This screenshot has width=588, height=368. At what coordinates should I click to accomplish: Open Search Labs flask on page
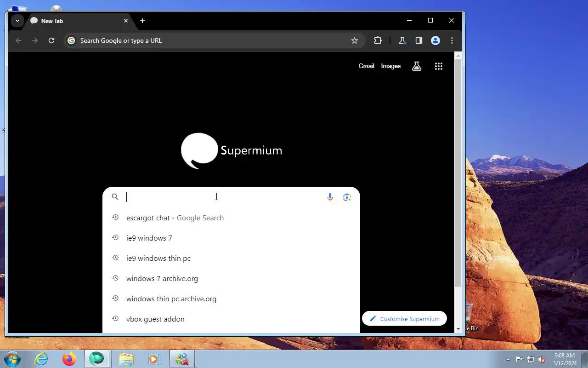click(417, 66)
